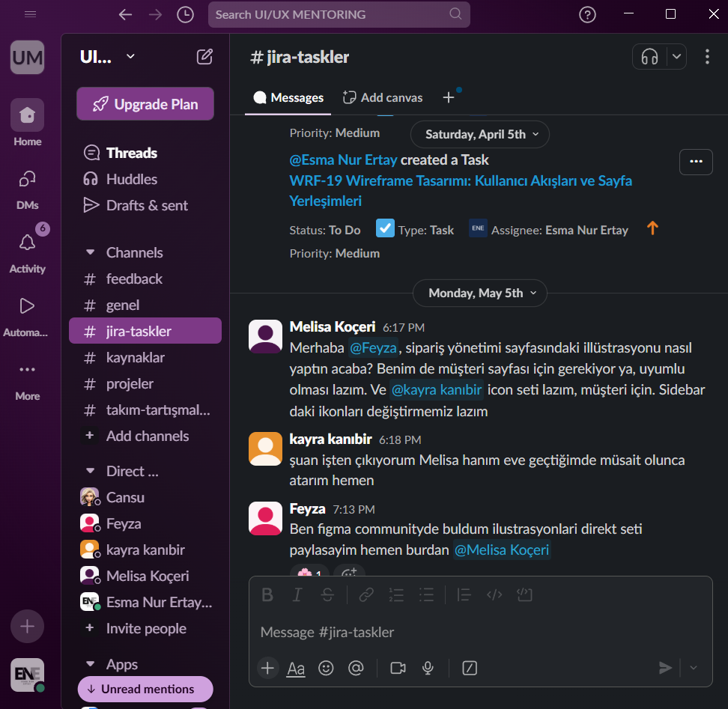Toggle bold formatting

267,594
